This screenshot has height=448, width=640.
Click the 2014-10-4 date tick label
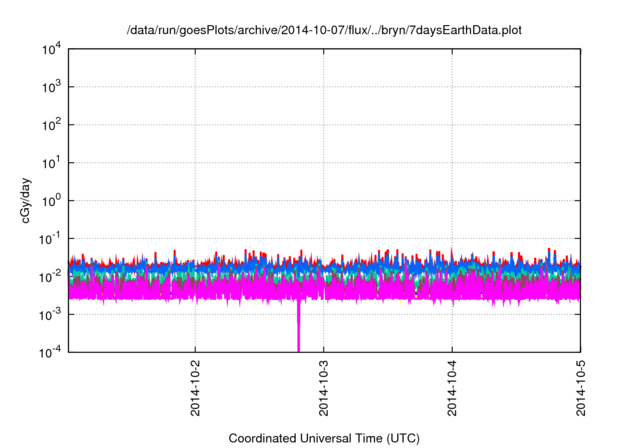tap(452, 388)
